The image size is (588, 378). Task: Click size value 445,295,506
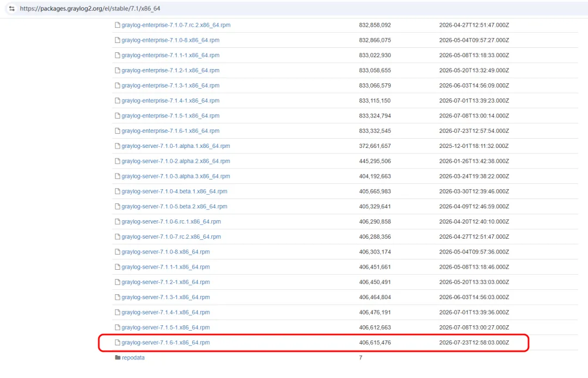pyautogui.click(x=375, y=161)
